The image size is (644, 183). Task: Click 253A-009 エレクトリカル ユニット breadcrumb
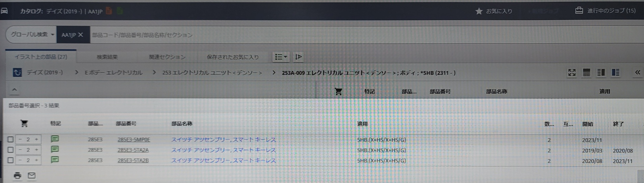click(x=368, y=73)
